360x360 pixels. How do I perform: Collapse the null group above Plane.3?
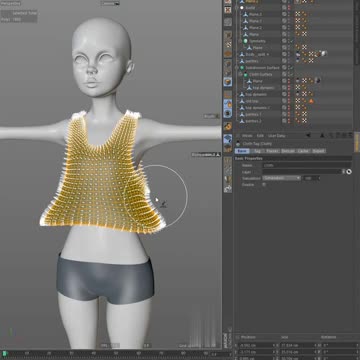pos(237,7)
